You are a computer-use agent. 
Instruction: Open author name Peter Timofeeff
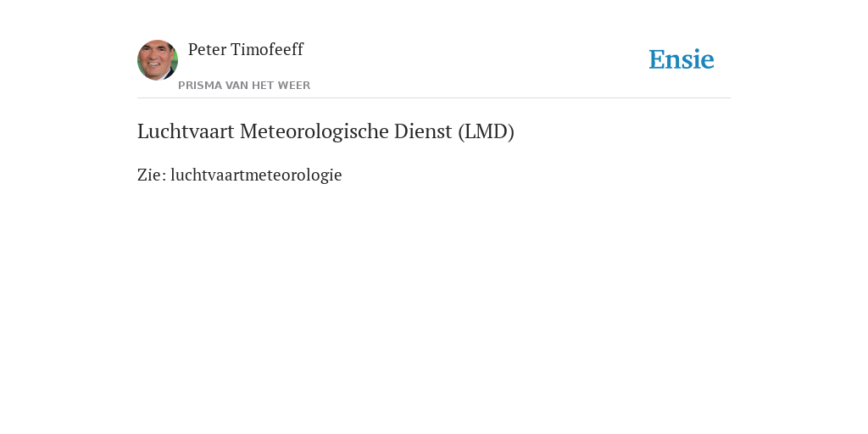[x=246, y=50]
